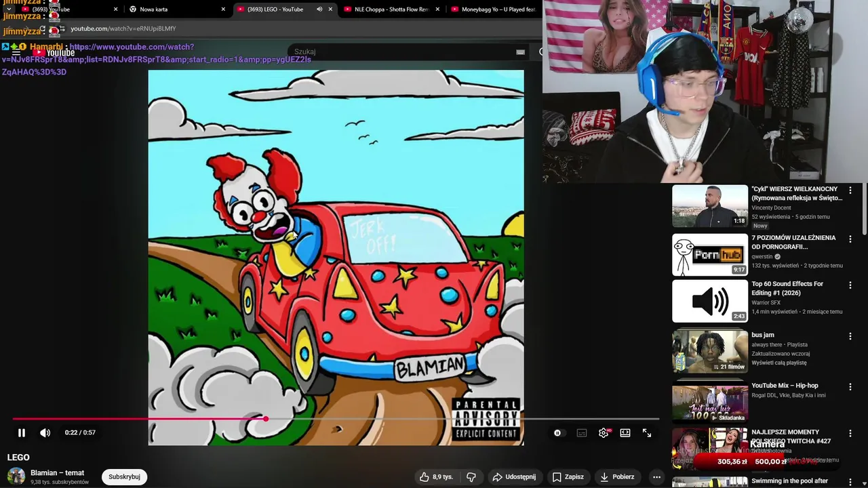Open the bus jam playlist thumbnail

click(x=710, y=352)
